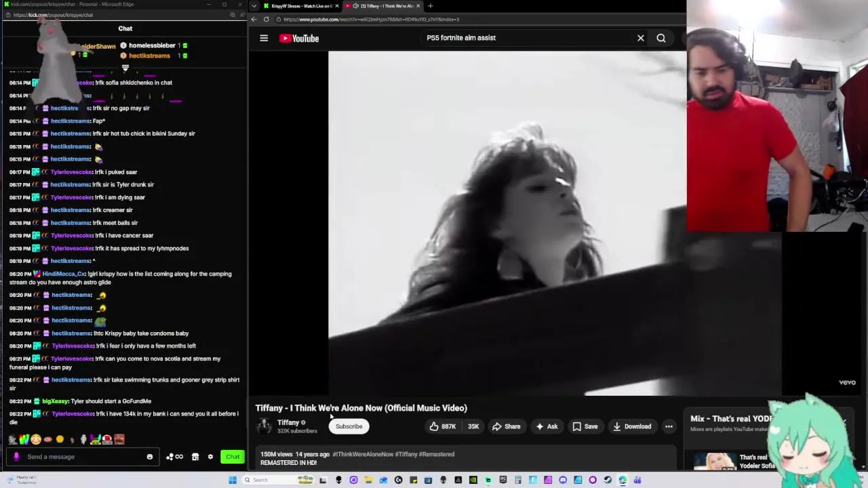Open Epic Games taskbar icon
Screen dimensions: 868x488
tap(502, 480)
